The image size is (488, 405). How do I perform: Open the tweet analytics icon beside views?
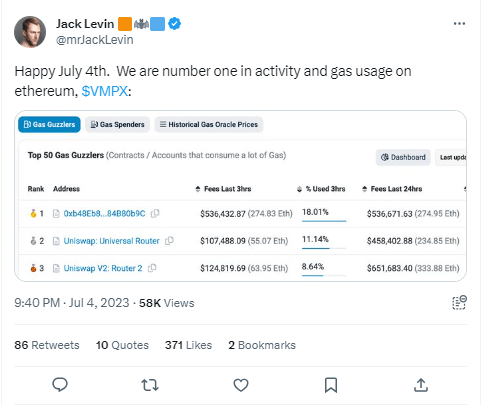459,303
